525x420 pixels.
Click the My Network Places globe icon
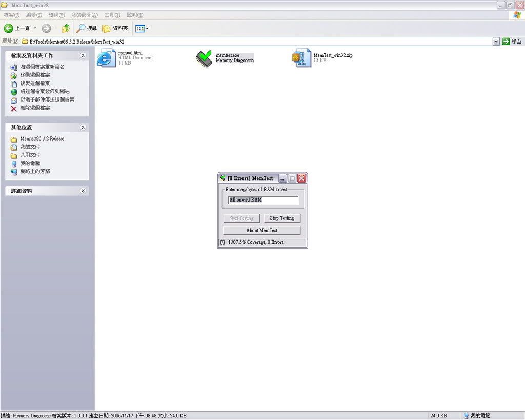pos(14,172)
